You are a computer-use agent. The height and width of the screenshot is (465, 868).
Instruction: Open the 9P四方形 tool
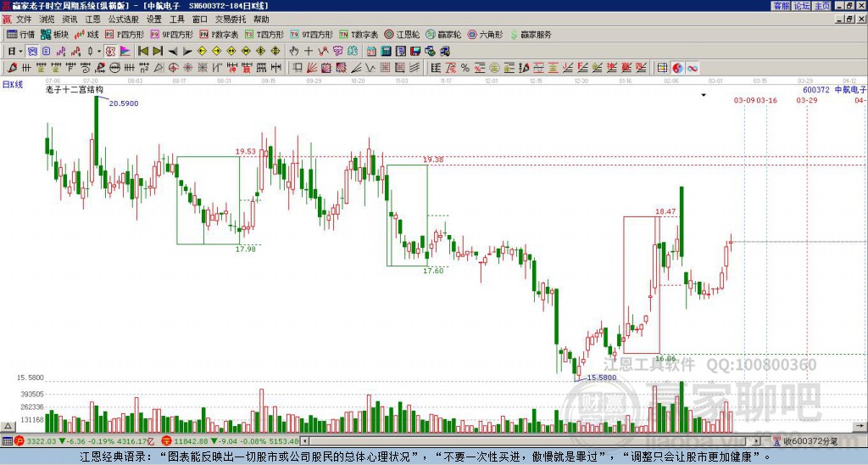point(171,34)
